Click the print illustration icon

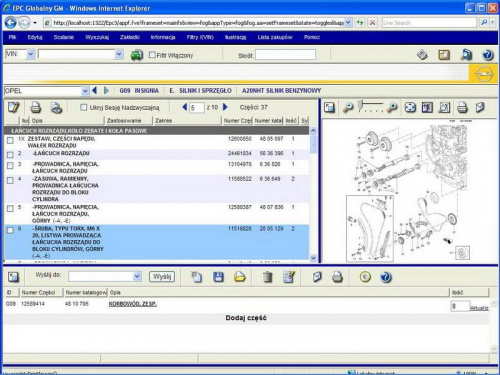pyautogui.click(x=462, y=107)
